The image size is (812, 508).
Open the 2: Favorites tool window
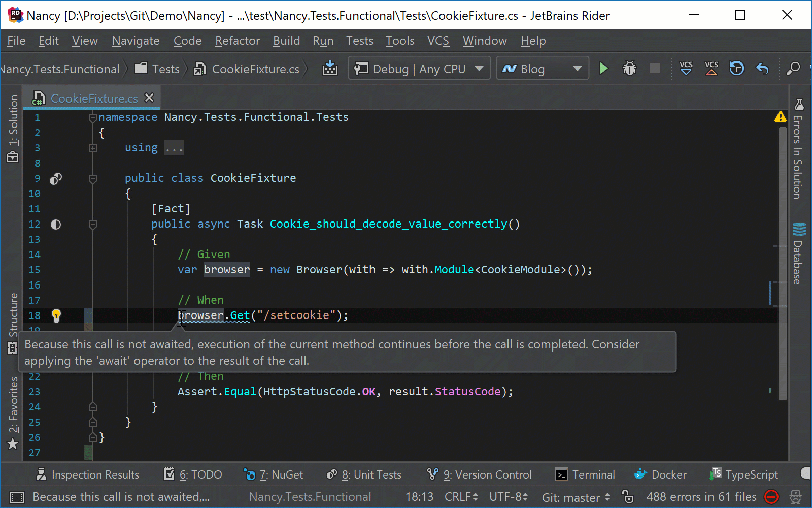tap(13, 414)
